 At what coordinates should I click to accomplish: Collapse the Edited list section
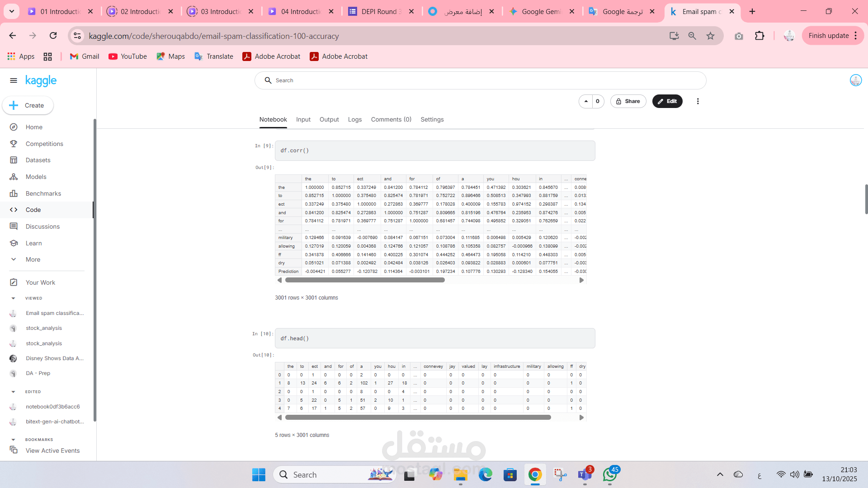click(13, 392)
